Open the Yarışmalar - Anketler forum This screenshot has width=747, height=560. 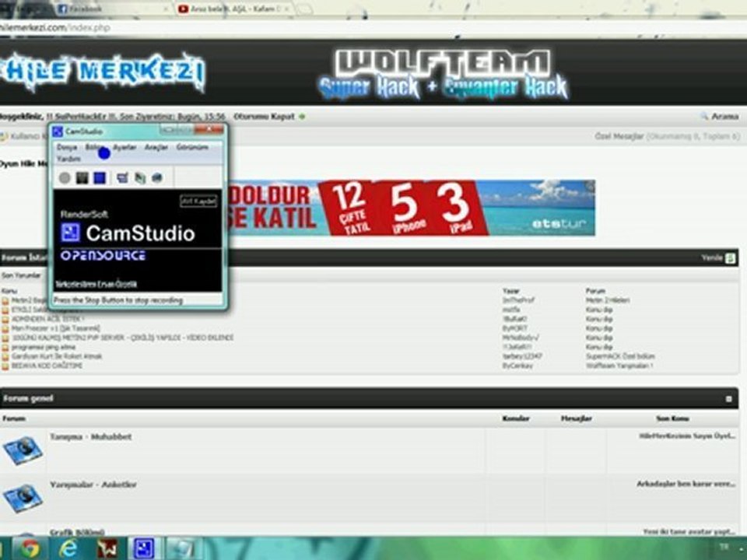[93, 485]
